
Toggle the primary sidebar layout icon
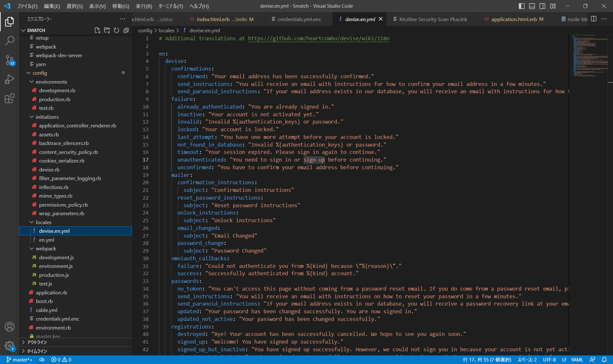coord(521,6)
